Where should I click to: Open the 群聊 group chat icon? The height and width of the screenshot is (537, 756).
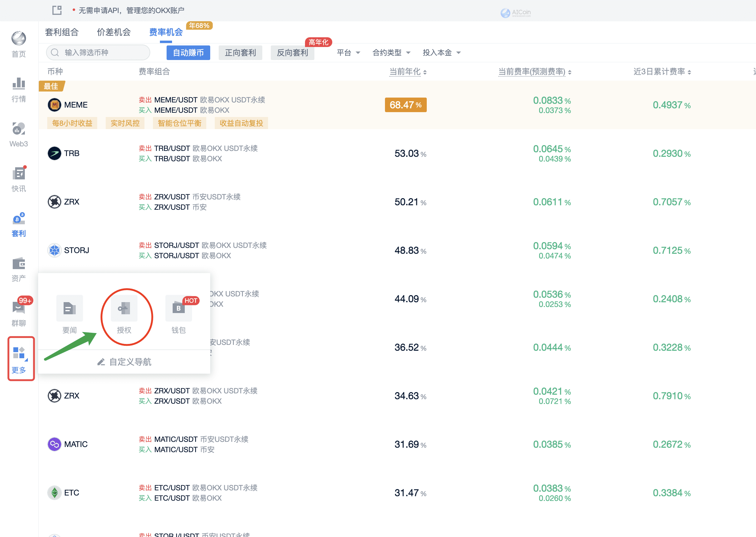tap(19, 308)
